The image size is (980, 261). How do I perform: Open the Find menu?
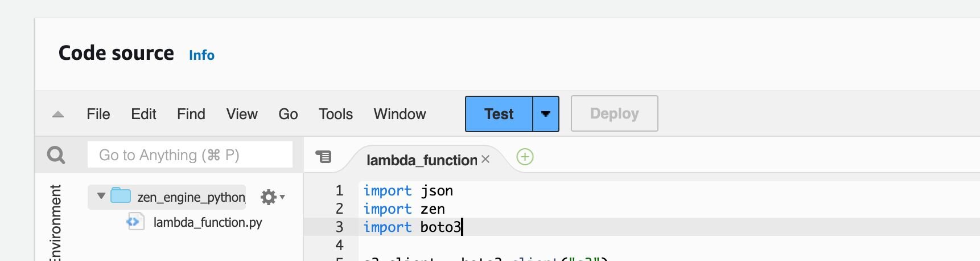[x=191, y=114]
